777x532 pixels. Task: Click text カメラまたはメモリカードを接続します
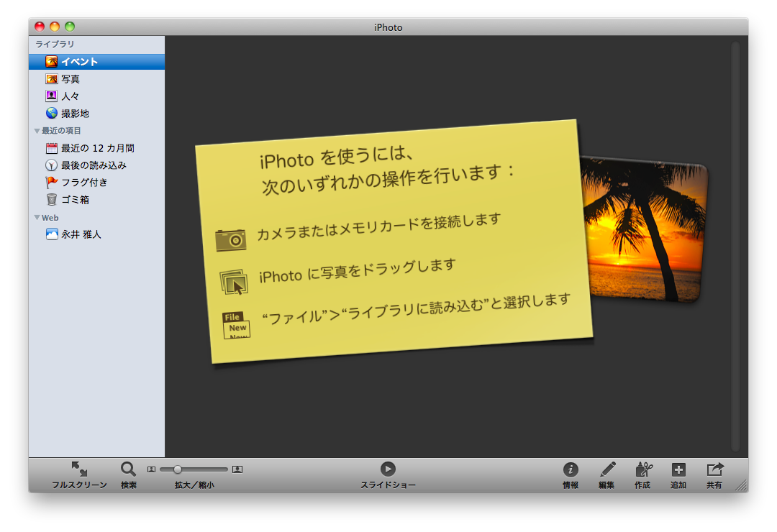(379, 227)
